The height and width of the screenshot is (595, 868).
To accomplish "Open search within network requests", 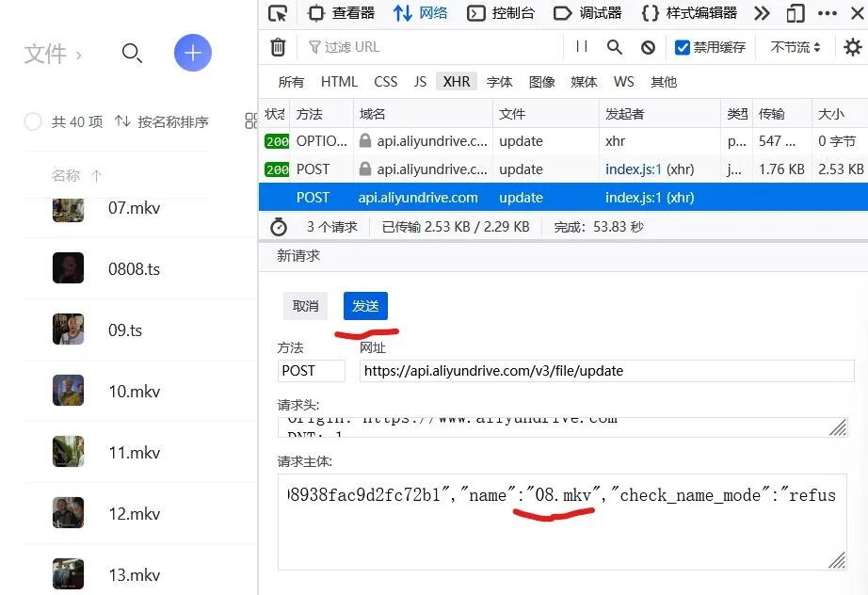I will [613, 47].
